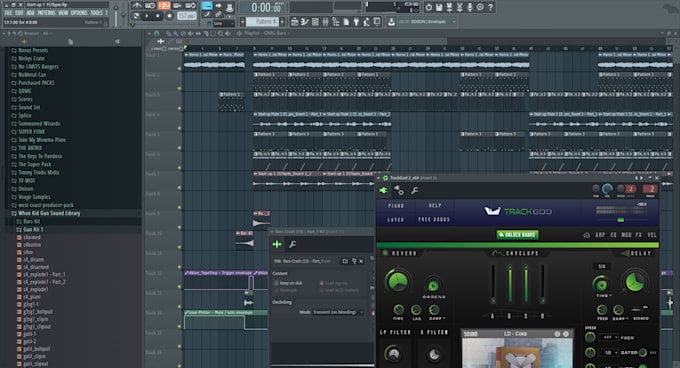The height and width of the screenshot is (368, 680).
Task: Click the record button in transport
Action: coord(169,16)
